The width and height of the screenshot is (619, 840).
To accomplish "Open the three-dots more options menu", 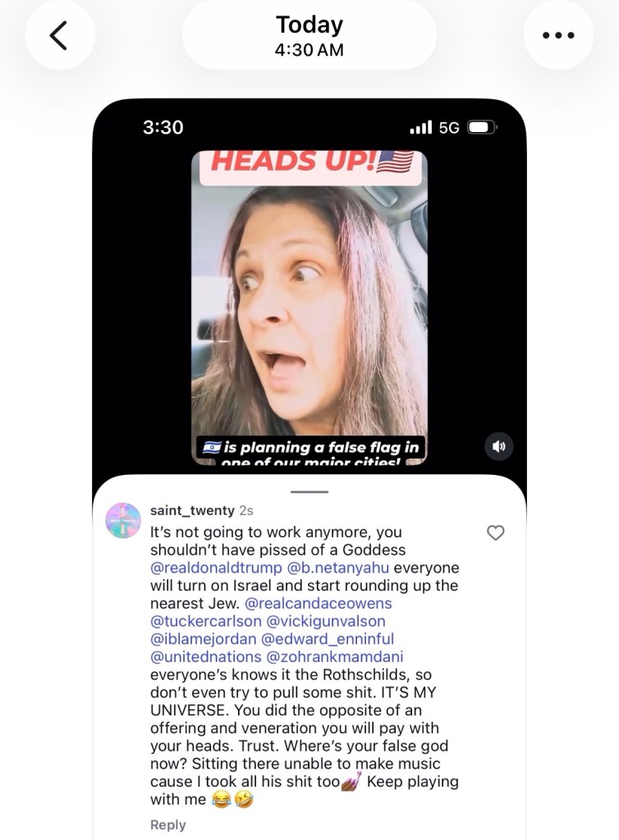I will [x=558, y=35].
